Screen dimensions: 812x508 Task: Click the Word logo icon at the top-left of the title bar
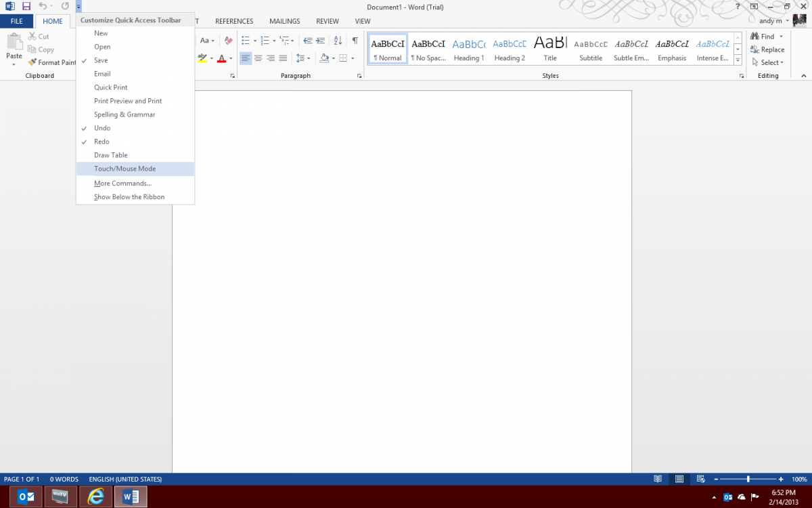coord(10,6)
